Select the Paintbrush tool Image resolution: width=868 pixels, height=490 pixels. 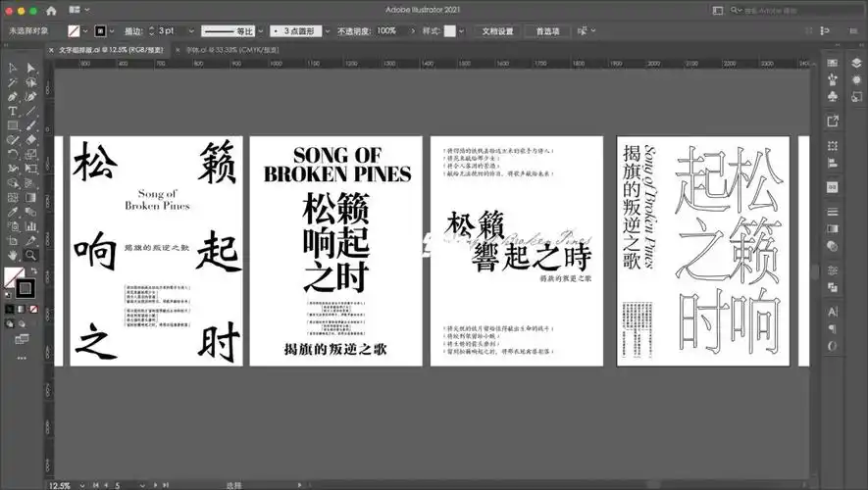click(31, 125)
